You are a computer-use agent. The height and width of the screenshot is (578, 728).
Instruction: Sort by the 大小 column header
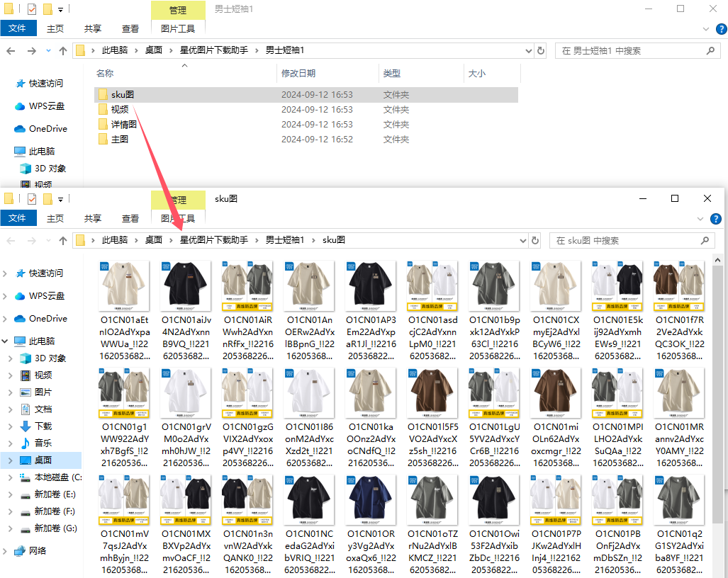[x=477, y=73]
